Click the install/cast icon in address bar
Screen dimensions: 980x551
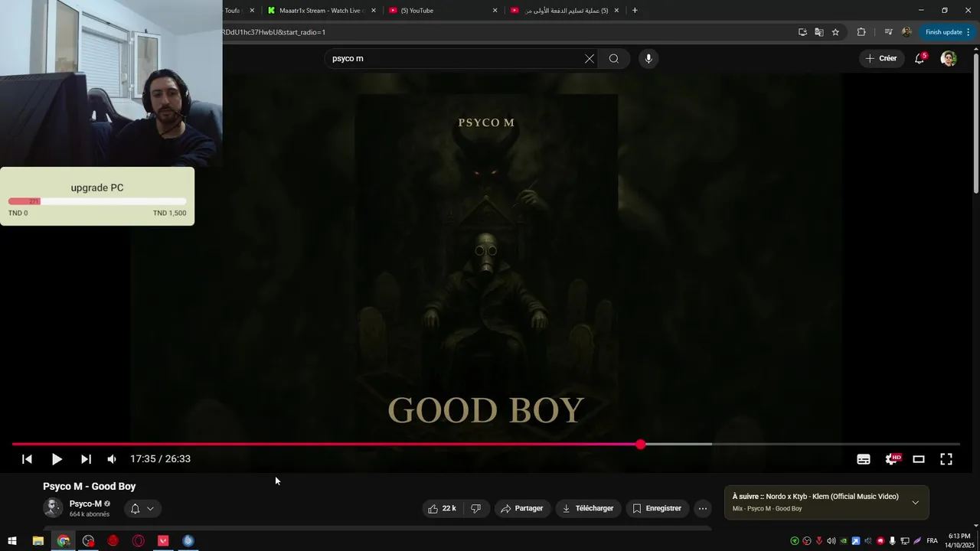tap(802, 32)
